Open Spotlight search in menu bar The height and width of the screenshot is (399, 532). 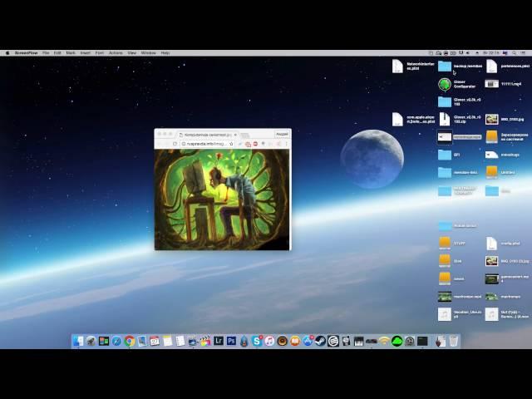point(515,53)
